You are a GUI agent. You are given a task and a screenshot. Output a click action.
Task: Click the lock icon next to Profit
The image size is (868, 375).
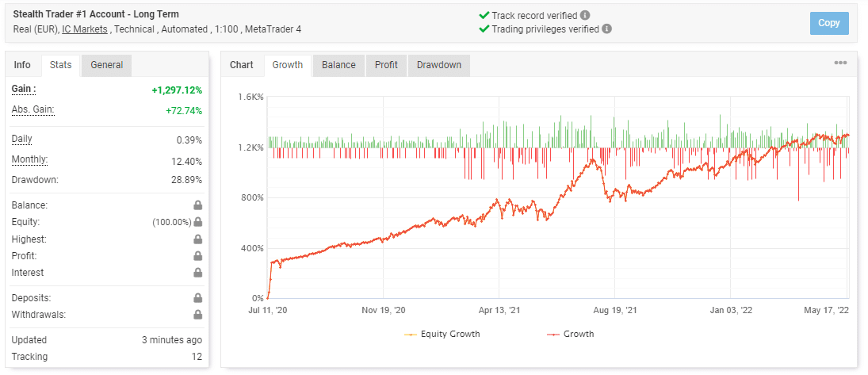tap(197, 256)
